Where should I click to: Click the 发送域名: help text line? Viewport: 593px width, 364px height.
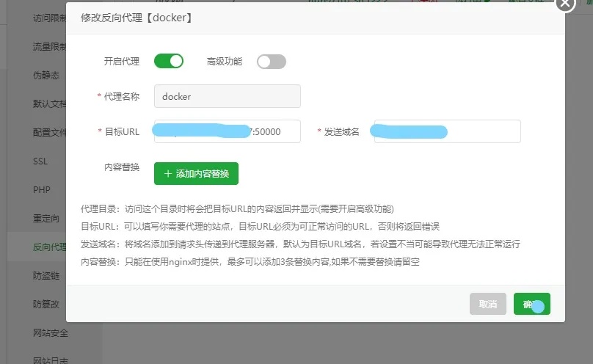300,244
